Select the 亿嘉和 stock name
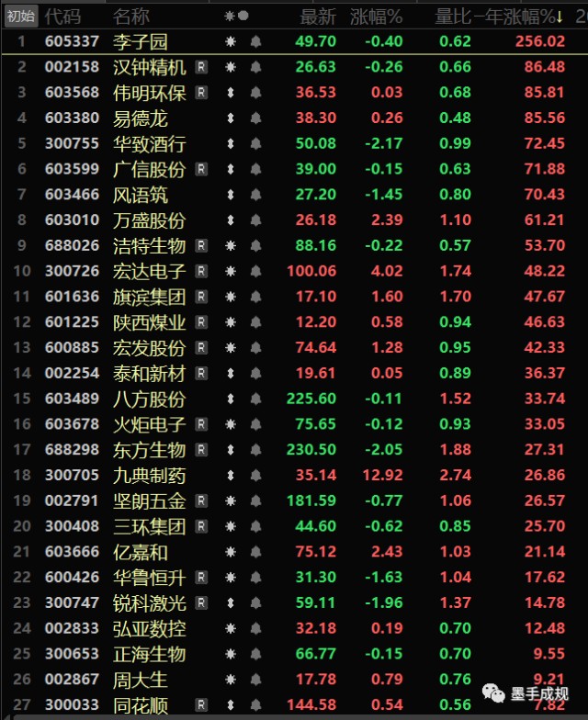588x720 pixels. coord(141,552)
